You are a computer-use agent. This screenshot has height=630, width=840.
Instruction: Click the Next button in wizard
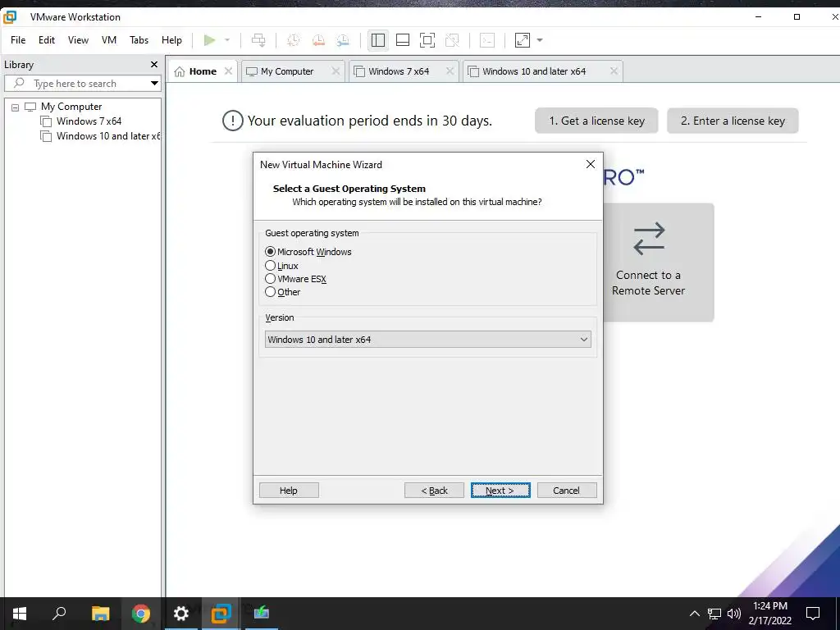(500, 491)
